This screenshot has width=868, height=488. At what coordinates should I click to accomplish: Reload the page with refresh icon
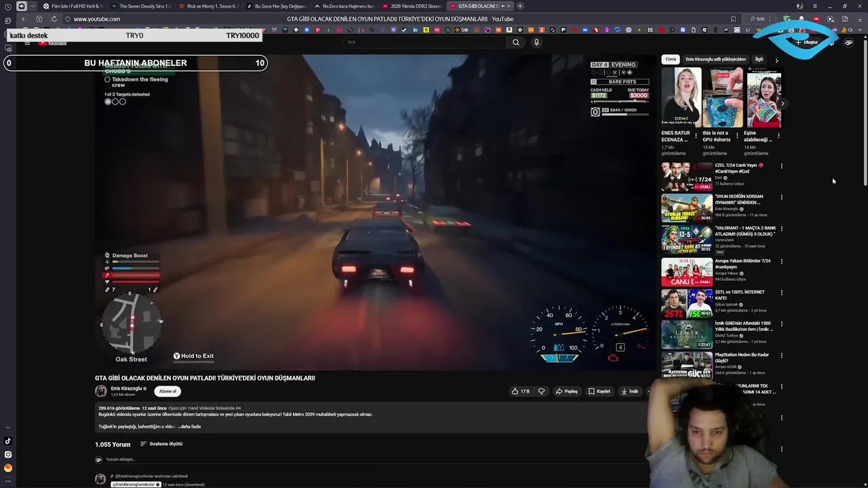pyautogui.click(x=54, y=19)
